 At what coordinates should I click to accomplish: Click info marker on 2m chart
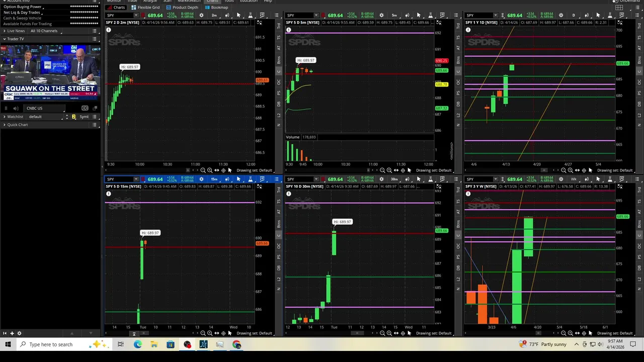pos(108,30)
